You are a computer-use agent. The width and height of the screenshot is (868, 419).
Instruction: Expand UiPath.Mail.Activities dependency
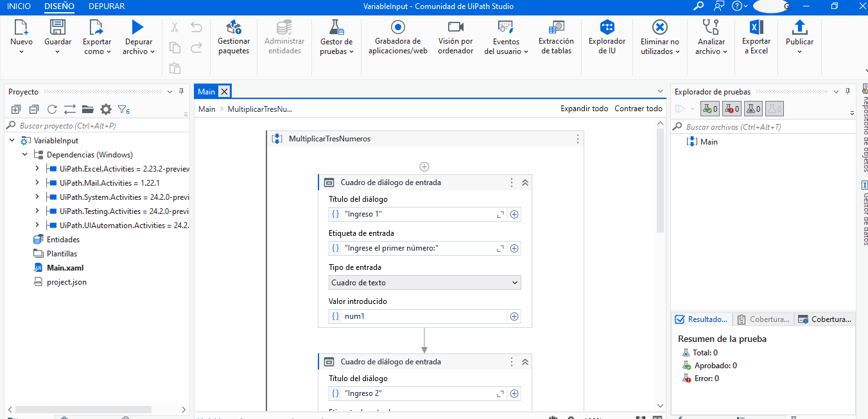point(37,183)
